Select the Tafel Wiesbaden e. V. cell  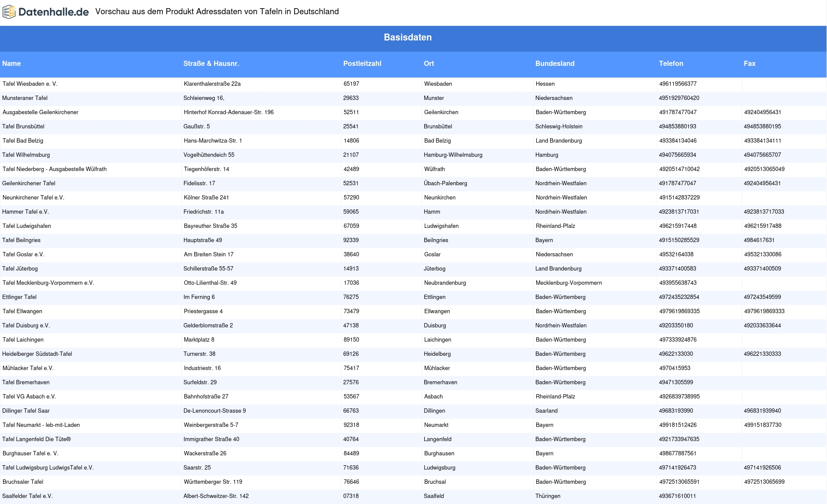click(x=30, y=84)
